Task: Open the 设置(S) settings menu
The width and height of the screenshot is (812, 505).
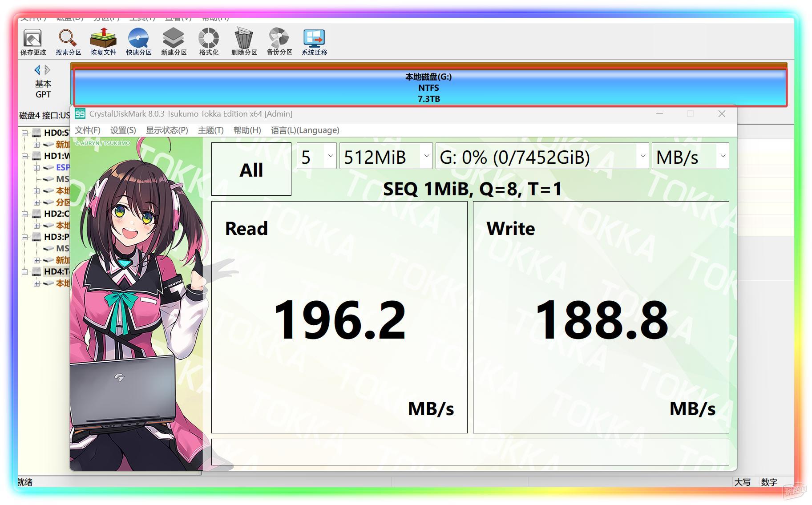Action: 123,130
